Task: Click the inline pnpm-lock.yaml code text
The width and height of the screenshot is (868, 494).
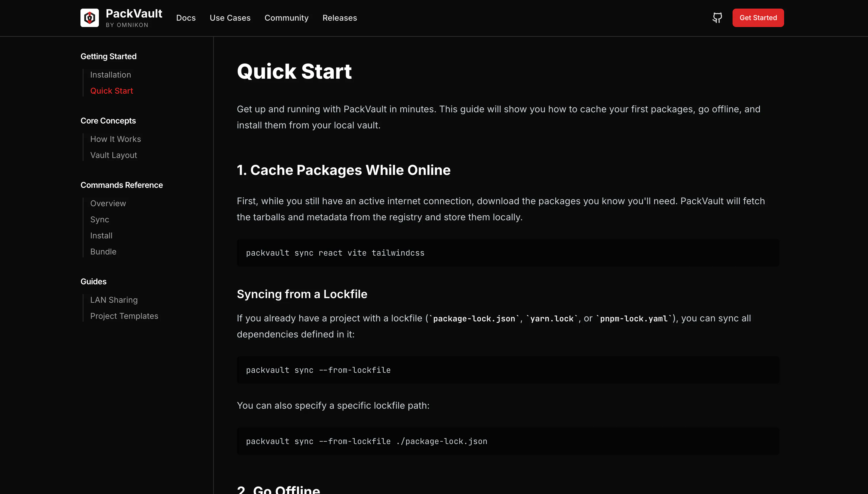Action: pos(633,319)
